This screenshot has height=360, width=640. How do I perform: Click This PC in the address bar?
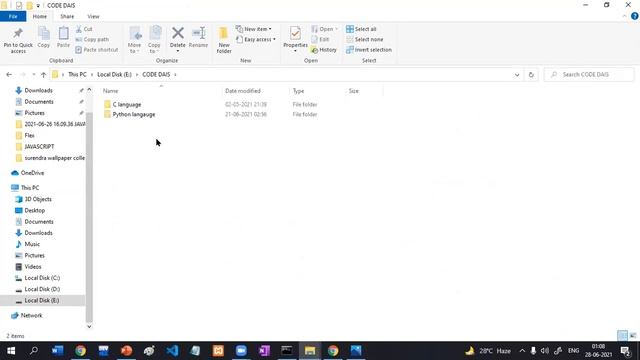[77, 75]
